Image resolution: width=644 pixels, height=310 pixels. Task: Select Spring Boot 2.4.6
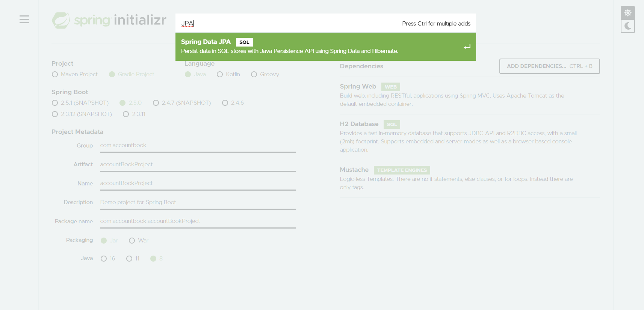tap(233, 103)
